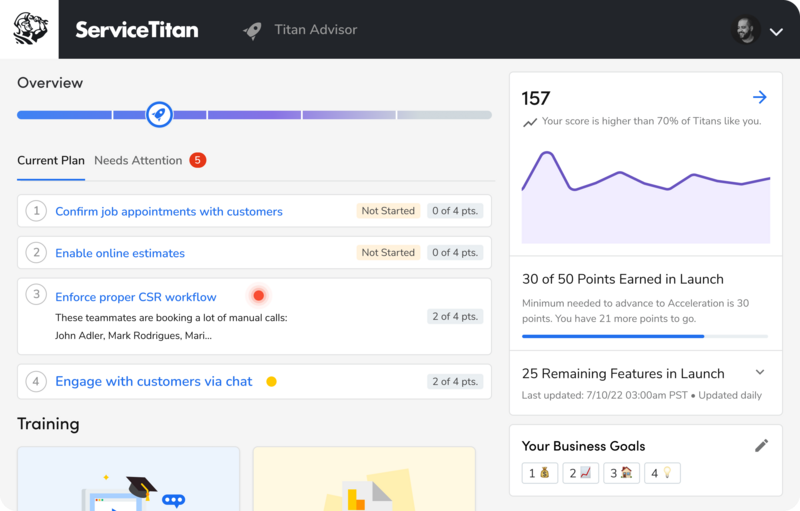800x511 pixels.
Task: Click the '25 Remaining Features in Launch' heading
Action: pyautogui.click(x=623, y=374)
